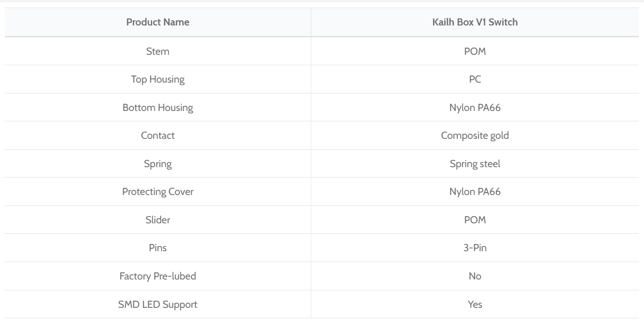
Task: Select the 3-Pin value
Action: (x=475, y=248)
